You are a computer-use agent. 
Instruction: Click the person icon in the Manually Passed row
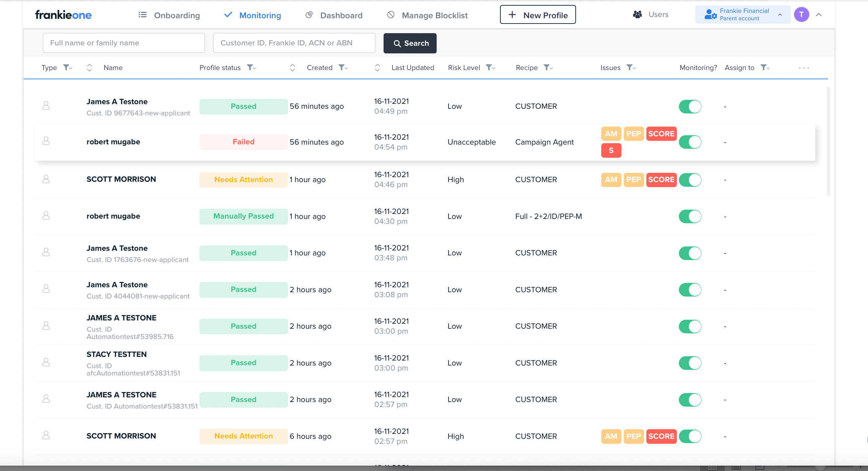pyautogui.click(x=46, y=216)
